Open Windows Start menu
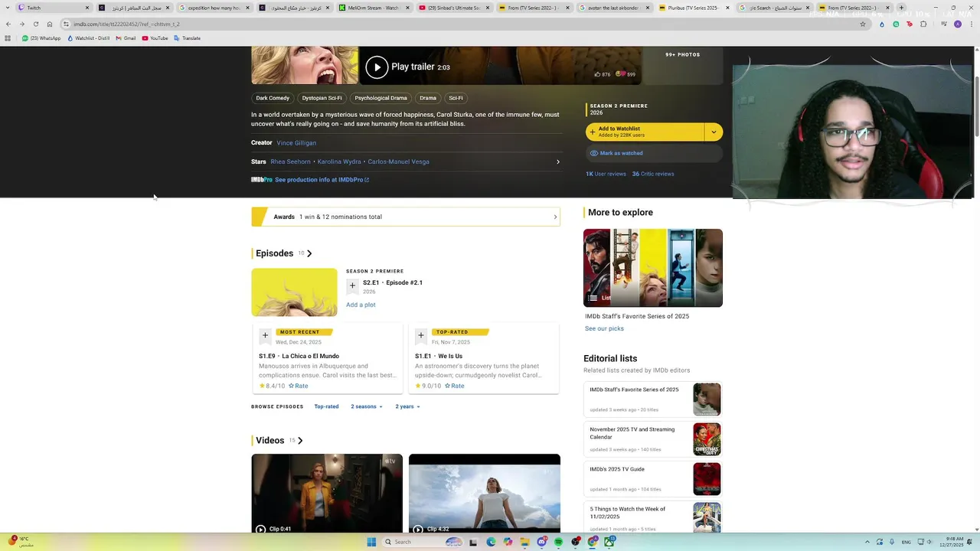The width and height of the screenshot is (980, 551). [371, 542]
